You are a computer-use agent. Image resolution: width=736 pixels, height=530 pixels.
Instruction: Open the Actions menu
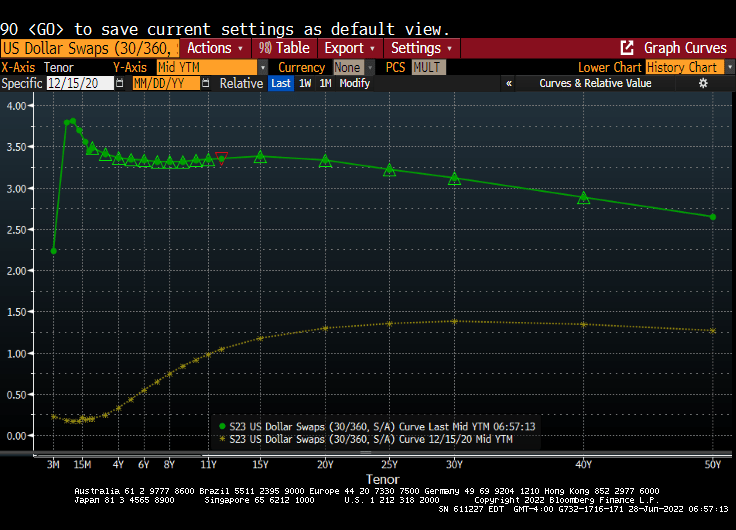point(214,48)
